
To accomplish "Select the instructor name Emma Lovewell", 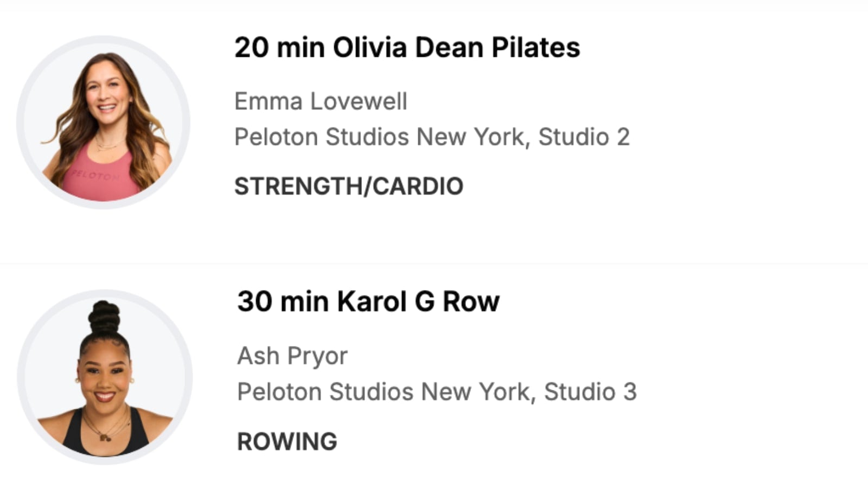I will pos(321,101).
